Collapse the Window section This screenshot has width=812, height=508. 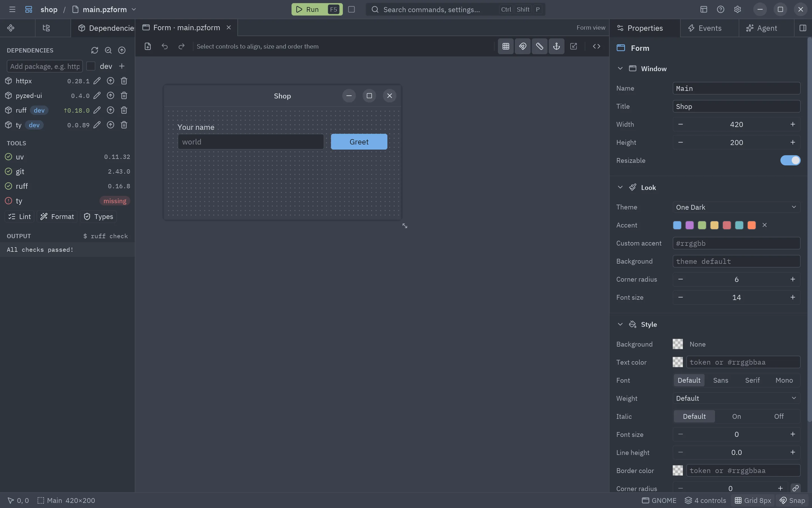click(x=620, y=69)
